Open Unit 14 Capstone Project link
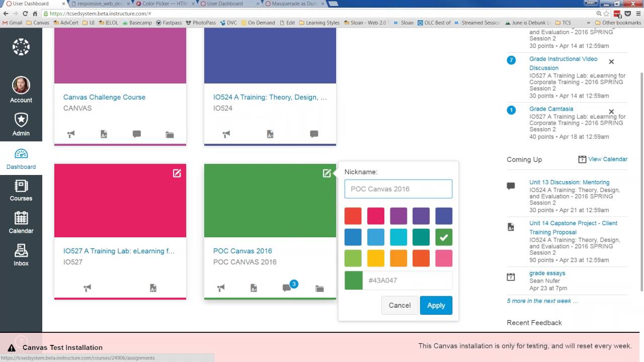Viewport: 644px width, 362px height. (x=573, y=227)
